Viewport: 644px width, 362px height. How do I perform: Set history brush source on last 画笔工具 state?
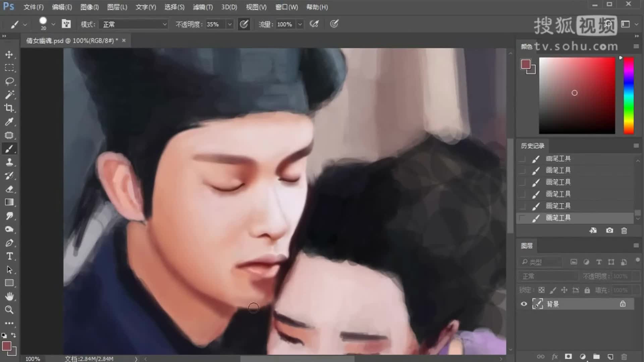(x=522, y=218)
